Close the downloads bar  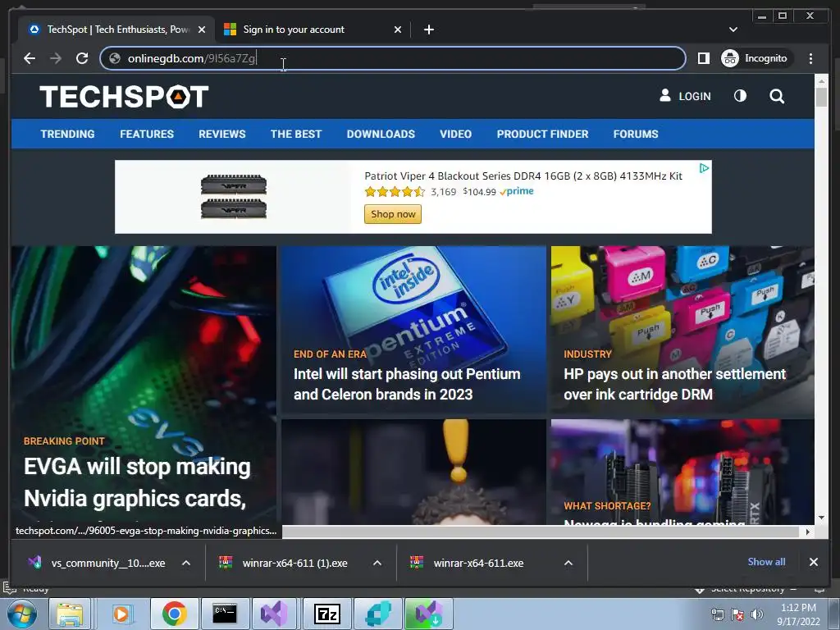click(813, 562)
